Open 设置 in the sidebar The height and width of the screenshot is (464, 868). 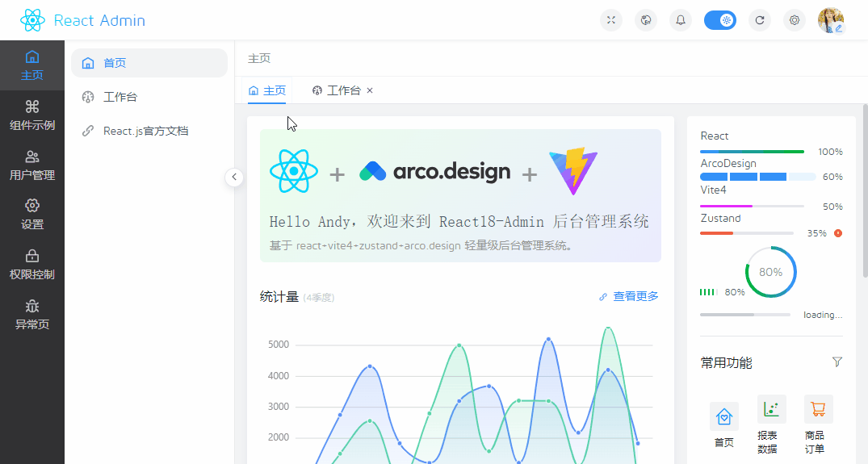(32, 215)
